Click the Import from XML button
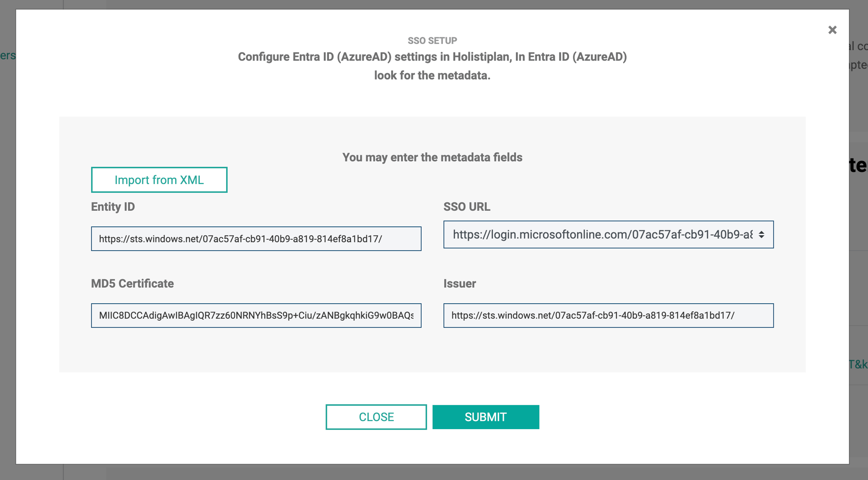The height and width of the screenshot is (480, 868). click(159, 180)
